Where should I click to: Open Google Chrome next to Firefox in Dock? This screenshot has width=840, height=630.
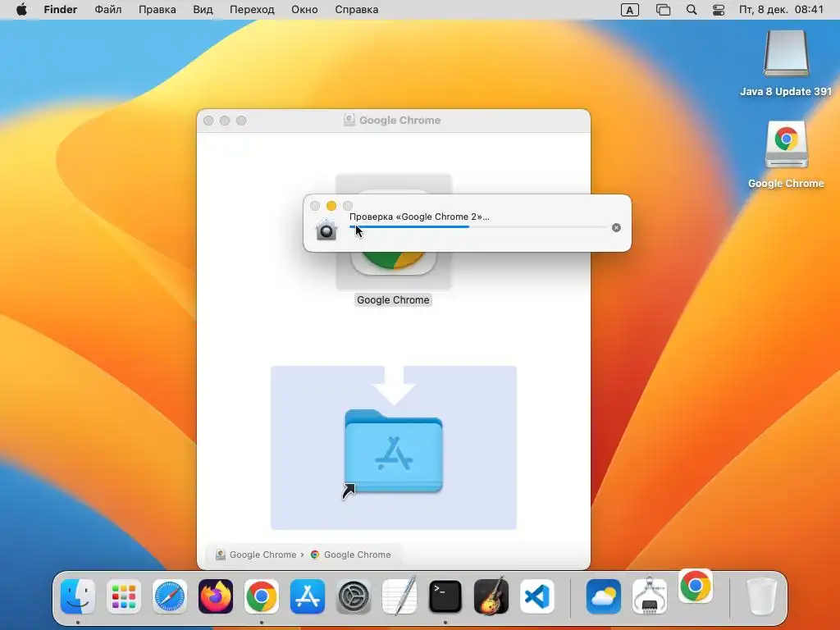tap(262, 596)
